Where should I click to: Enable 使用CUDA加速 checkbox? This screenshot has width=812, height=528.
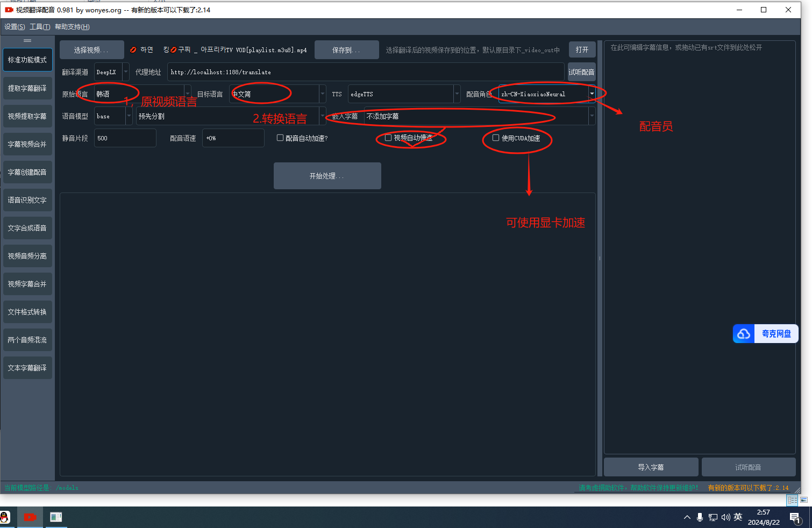[x=496, y=138]
